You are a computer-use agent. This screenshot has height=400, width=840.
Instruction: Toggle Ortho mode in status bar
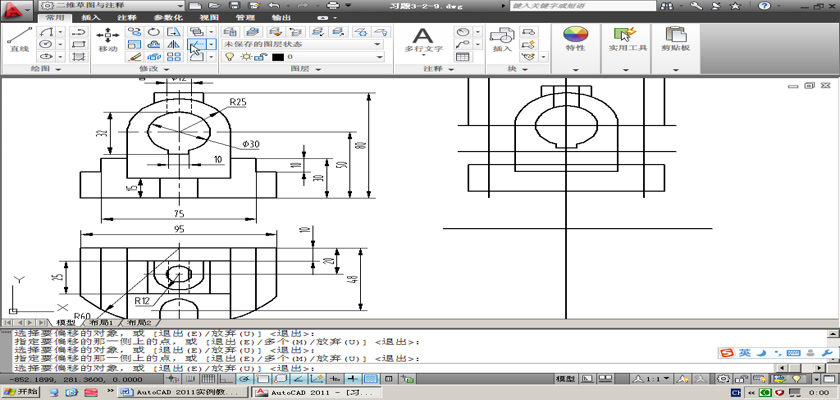tap(226, 379)
